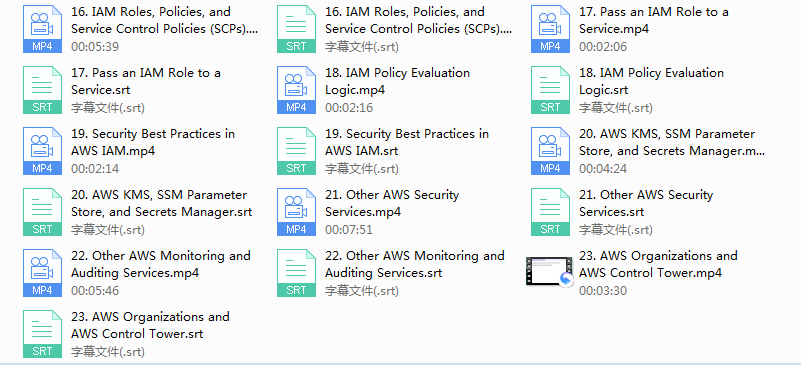Select file name 16. IAM Roles, Policies mp4

tap(164, 20)
